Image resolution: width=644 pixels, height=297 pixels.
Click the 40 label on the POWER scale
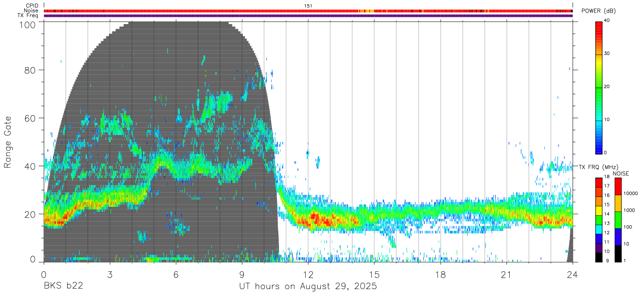[x=608, y=20]
